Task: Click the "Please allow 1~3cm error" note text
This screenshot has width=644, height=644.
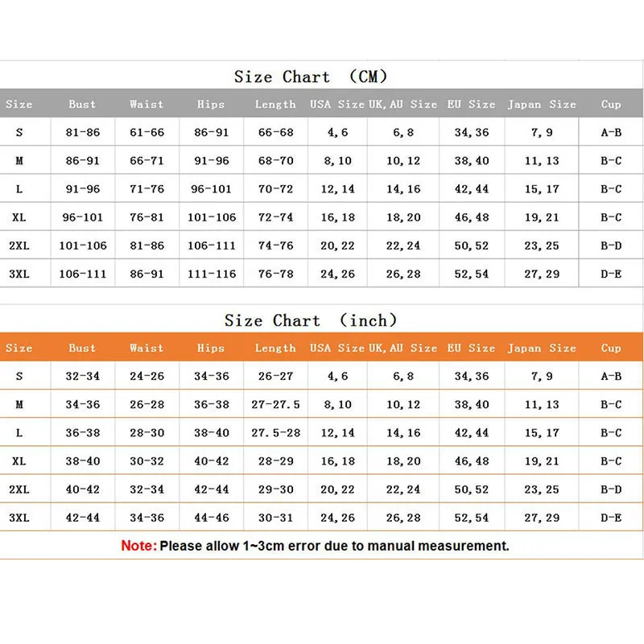Action: (x=334, y=546)
